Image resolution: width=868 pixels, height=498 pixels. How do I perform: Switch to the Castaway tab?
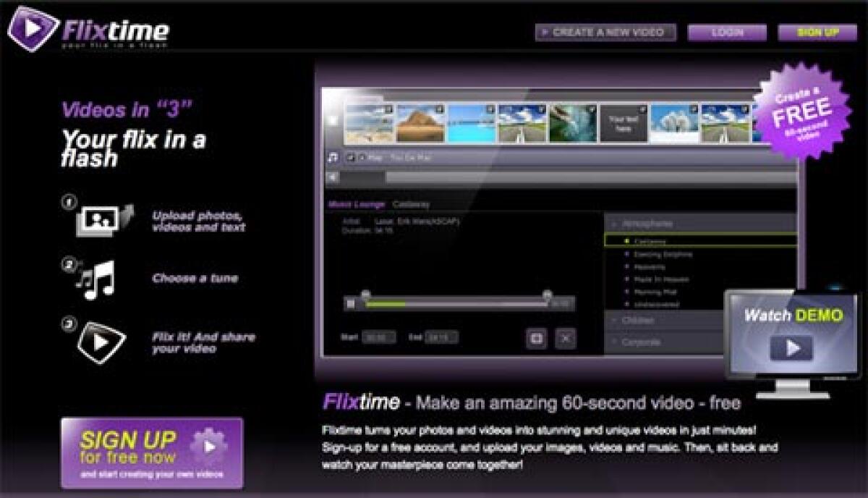click(x=411, y=204)
